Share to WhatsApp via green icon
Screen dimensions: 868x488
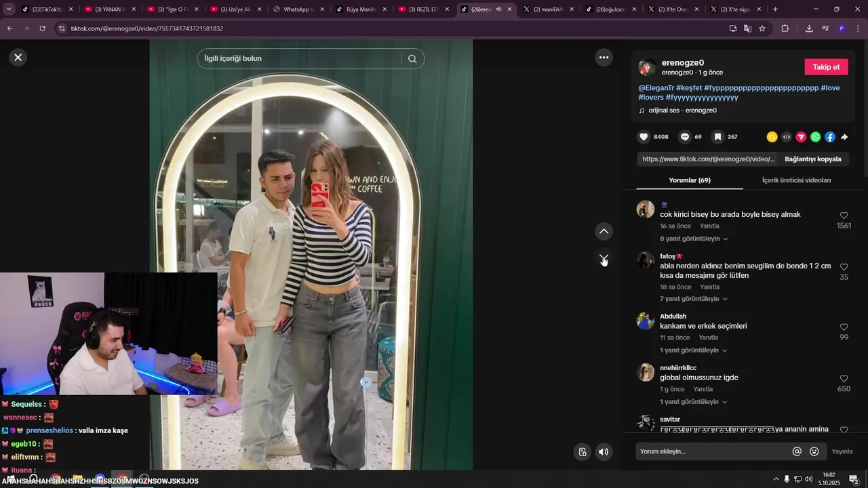point(815,137)
